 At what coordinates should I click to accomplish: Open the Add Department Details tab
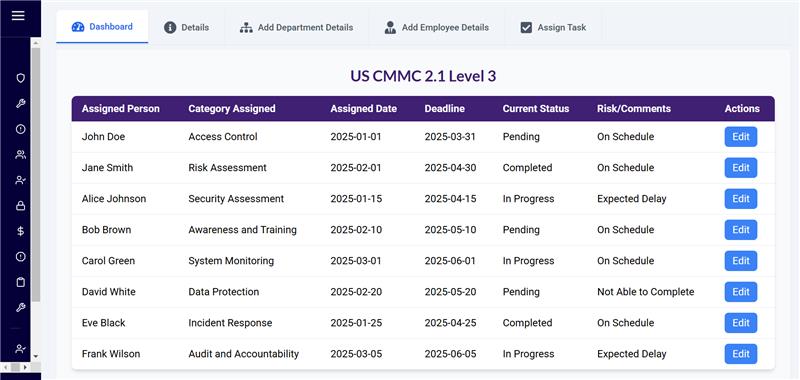[x=296, y=28]
